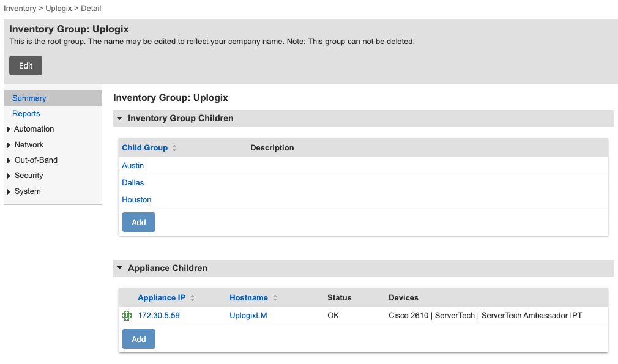Add a new child group
Screen dimensions: 618x364
(138, 222)
